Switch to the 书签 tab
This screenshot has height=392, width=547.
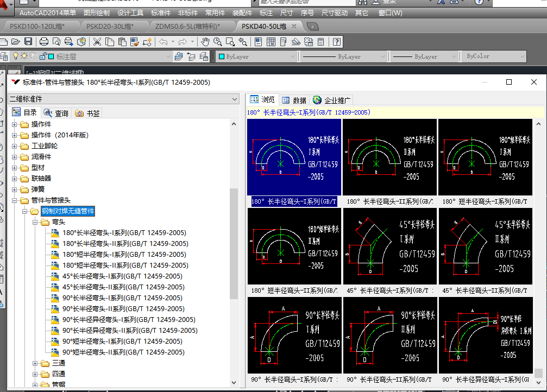coord(87,113)
